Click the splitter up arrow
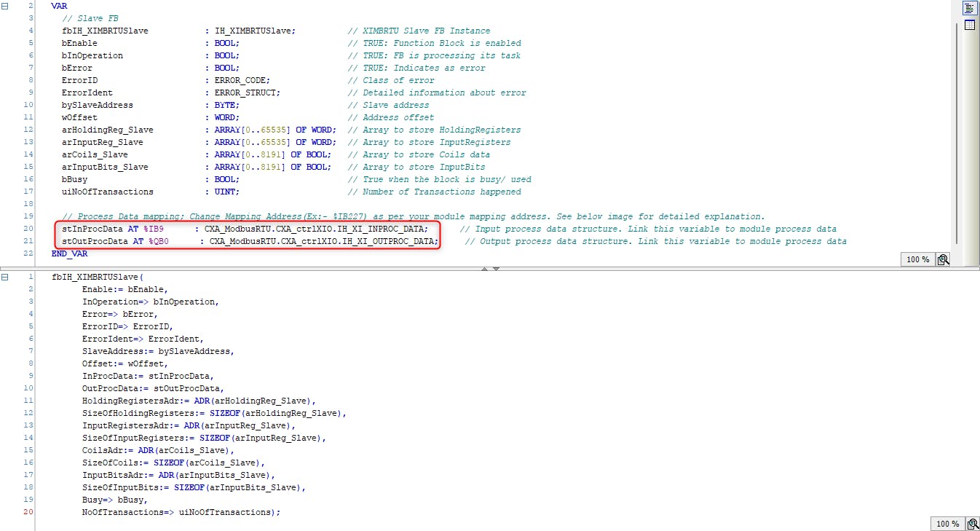 pyautogui.click(x=483, y=269)
